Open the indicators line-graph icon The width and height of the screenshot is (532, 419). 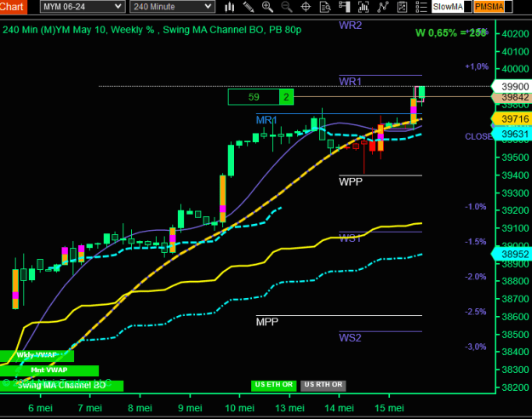click(x=383, y=7)
